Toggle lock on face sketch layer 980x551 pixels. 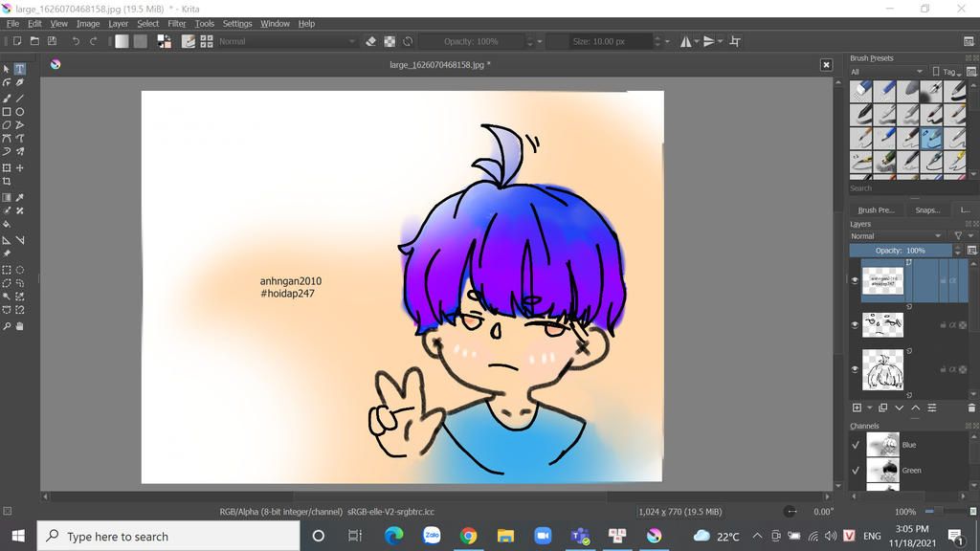tap(943, 325)
